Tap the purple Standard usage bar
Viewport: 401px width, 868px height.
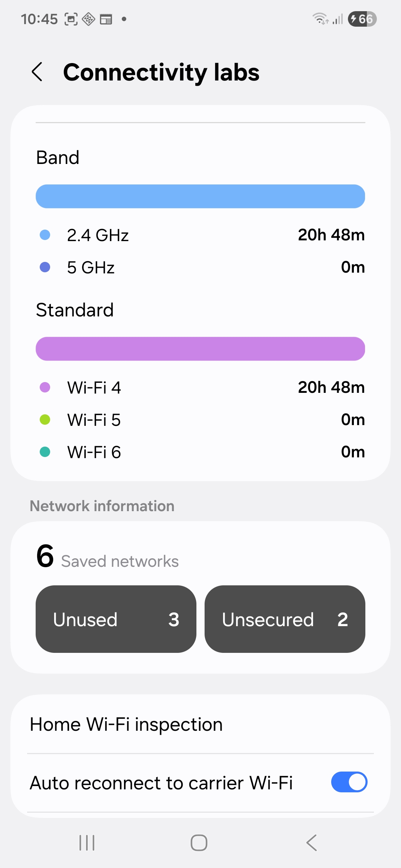tap(200, 349)
